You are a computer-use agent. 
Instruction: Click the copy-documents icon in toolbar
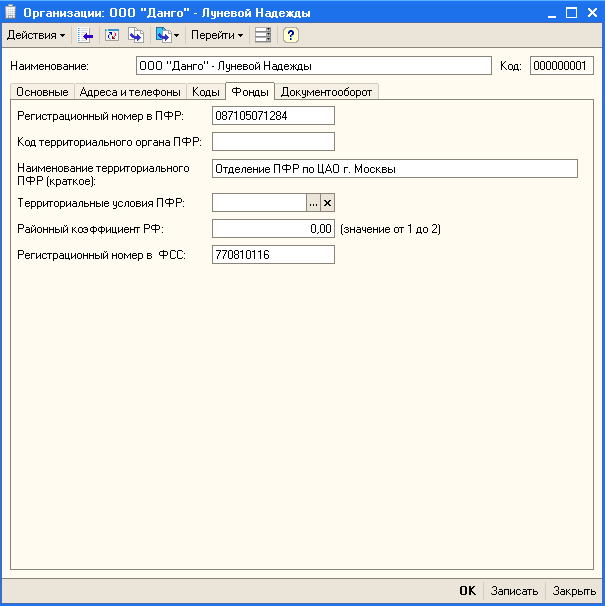coord(136,35)
